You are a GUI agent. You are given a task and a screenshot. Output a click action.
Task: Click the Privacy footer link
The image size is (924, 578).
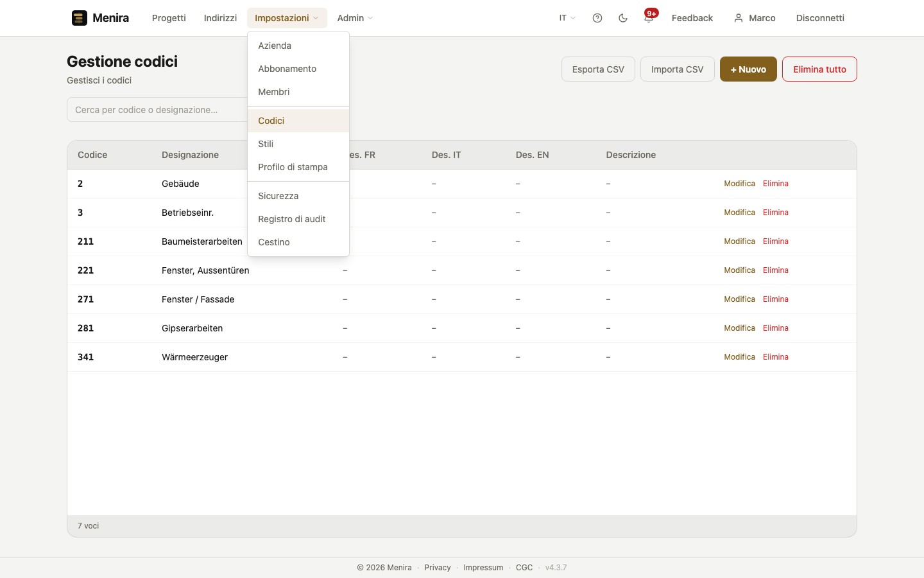[438, 568]
